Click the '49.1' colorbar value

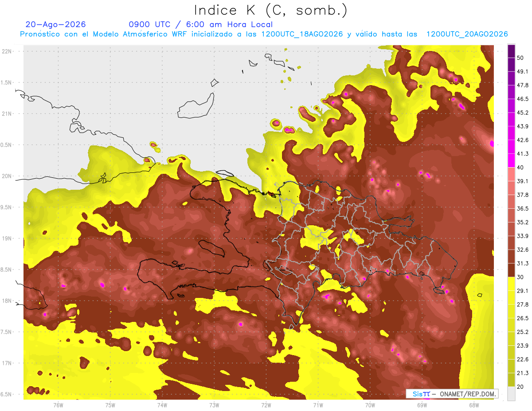pos(523,71)
